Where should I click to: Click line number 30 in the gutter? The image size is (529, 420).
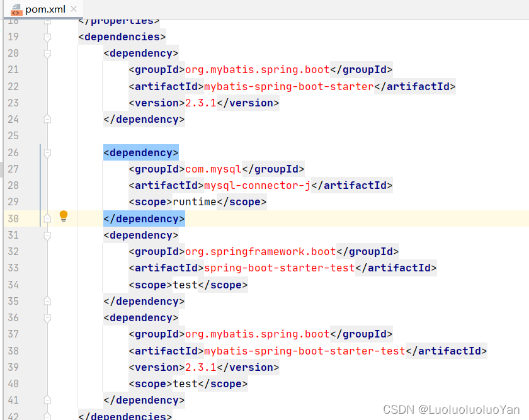pyautogui.click(x=13, y=219)
